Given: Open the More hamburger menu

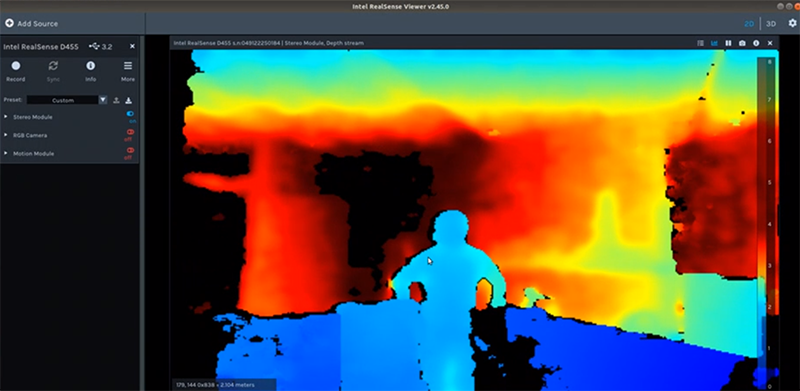Looking at the screenshot, I should click(128, 66).
